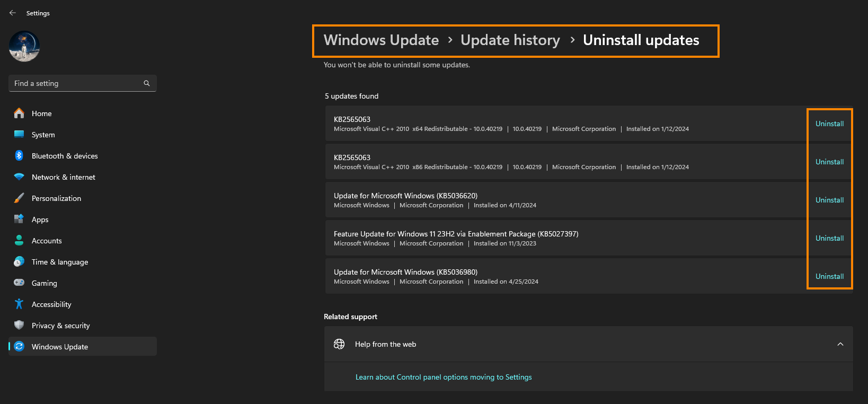Screen dimensions: 868x404
Task: Open Privacy & security label
Action: [61, 326]
